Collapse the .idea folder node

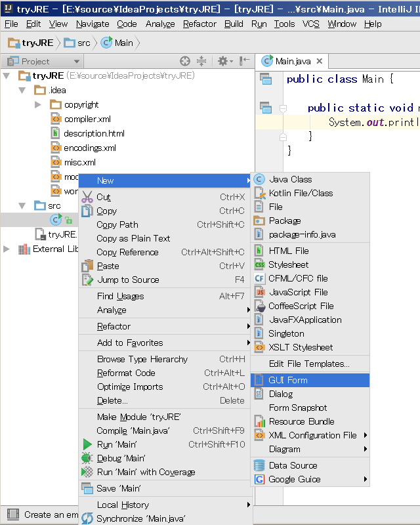[x=22, y=90]
